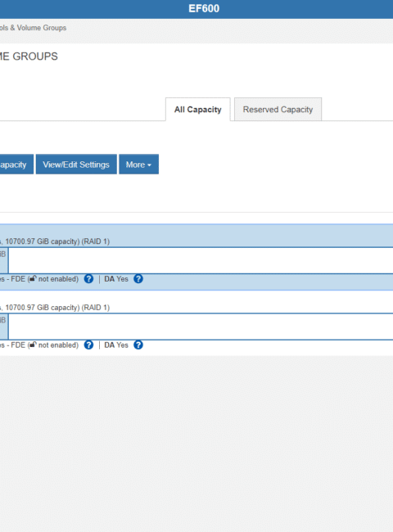
Task: Open FDE help icon in highlighted first group
Action: (x=88, y=279)
